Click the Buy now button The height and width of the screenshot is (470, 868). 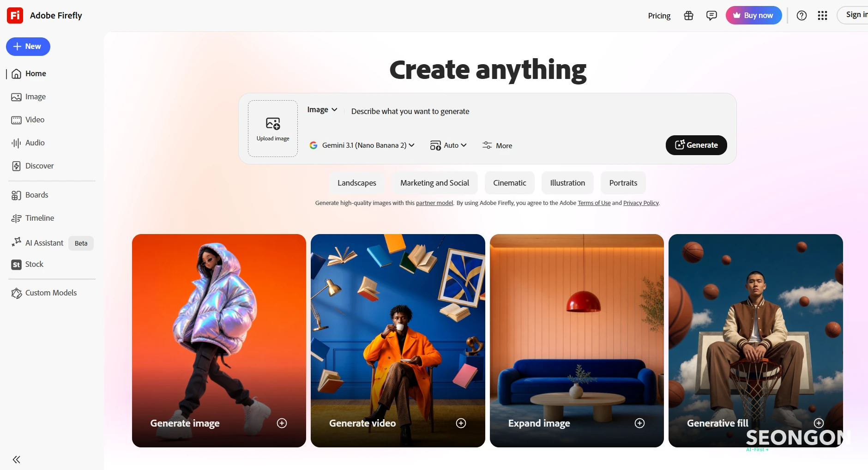tap(753, 15)
